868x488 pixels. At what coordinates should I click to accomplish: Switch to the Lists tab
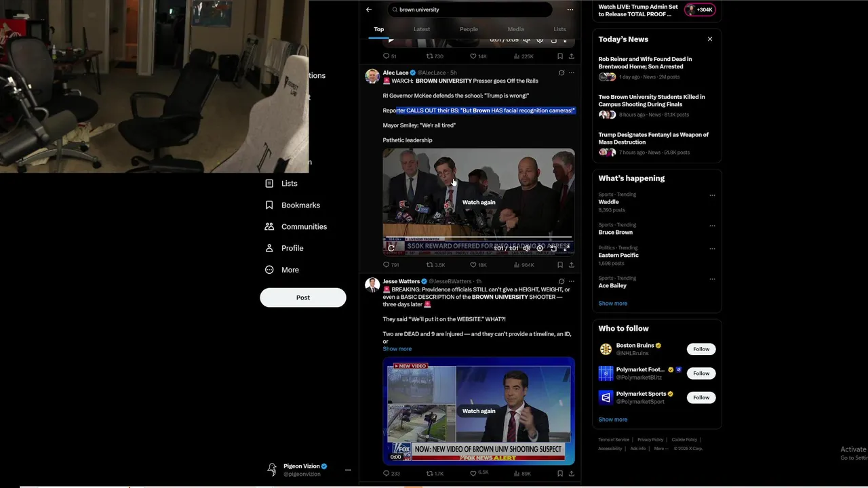[559, 29]
